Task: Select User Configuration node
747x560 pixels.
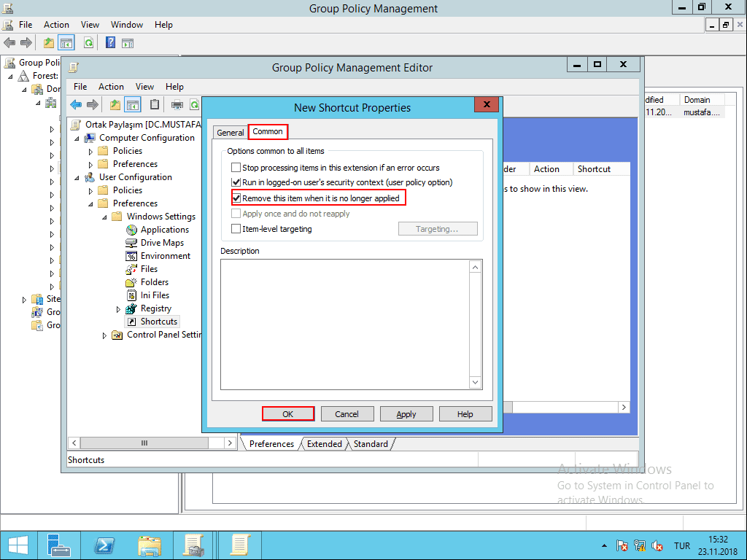Action: (x=135, y=177)
